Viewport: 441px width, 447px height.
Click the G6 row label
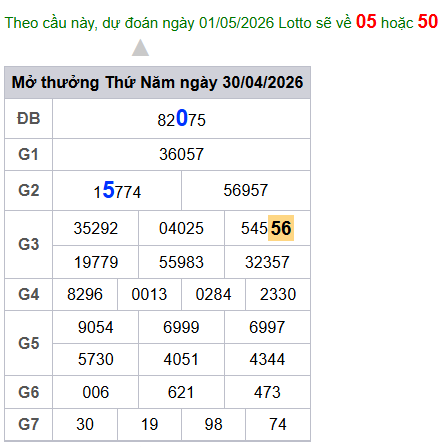(x=29, y=392)
